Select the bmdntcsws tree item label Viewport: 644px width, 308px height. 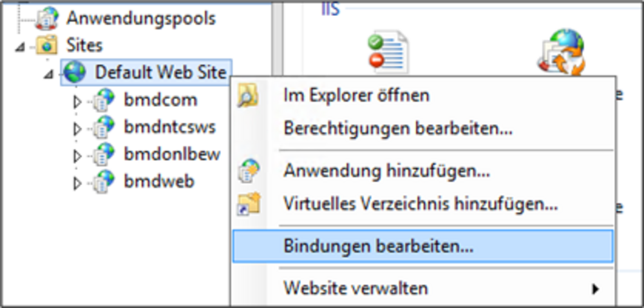(169, 127)
